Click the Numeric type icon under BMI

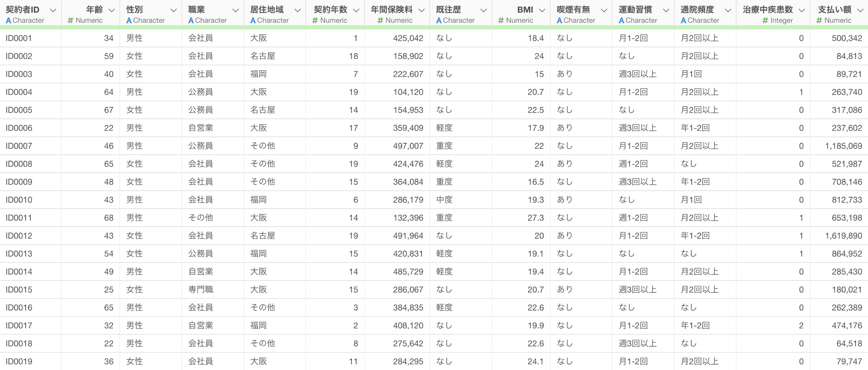[501, 21]
